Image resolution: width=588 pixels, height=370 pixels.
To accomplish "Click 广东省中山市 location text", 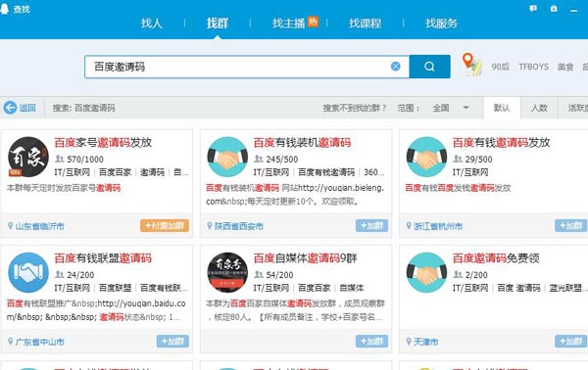I will click(40, 342).
